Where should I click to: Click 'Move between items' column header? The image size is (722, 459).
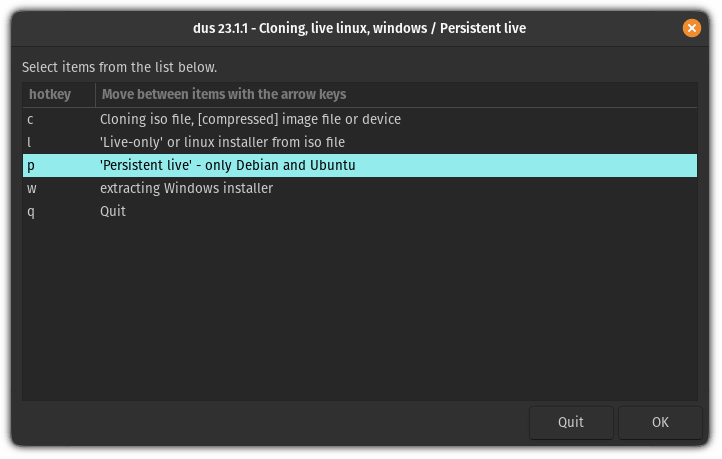pos(224,94)
